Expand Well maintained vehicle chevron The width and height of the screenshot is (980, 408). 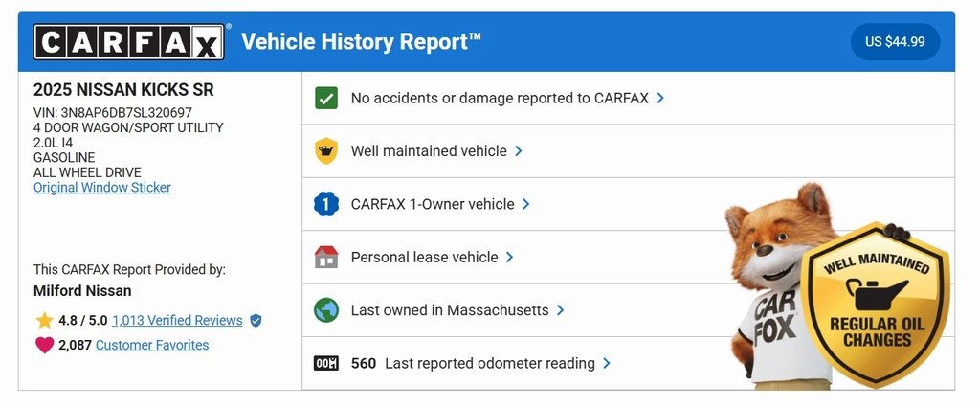click(519, 151)
